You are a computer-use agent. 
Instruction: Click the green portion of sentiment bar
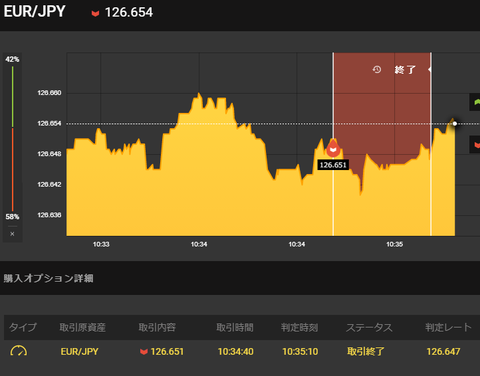click(x=13, y=97)
